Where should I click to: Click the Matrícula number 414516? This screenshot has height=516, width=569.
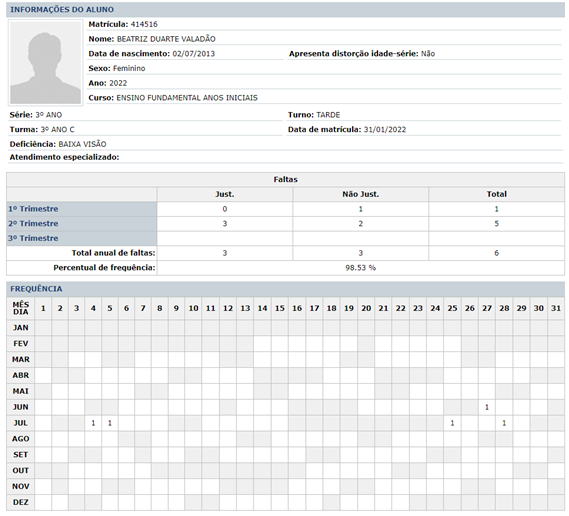click(144, 24)
